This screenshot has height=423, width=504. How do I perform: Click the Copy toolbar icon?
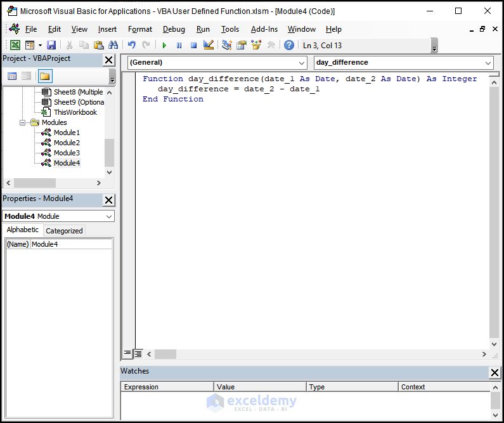(x=84, y=45)
